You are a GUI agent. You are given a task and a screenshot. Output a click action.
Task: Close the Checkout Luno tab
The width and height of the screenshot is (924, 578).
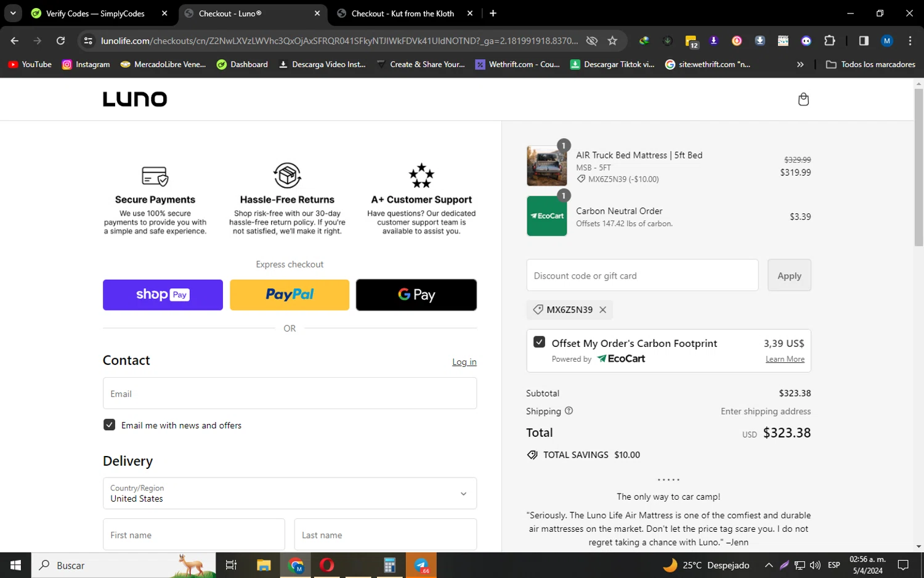(317, 13)
